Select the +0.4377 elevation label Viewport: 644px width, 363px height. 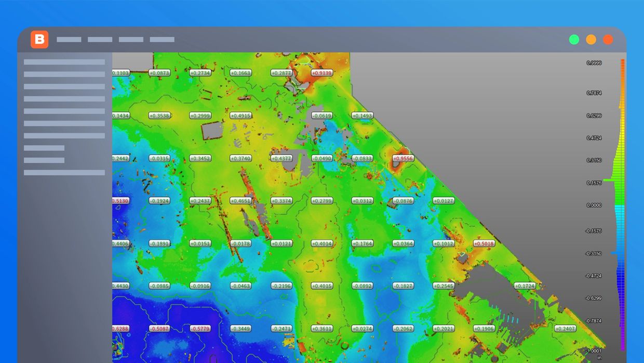(x=281, y=159)
